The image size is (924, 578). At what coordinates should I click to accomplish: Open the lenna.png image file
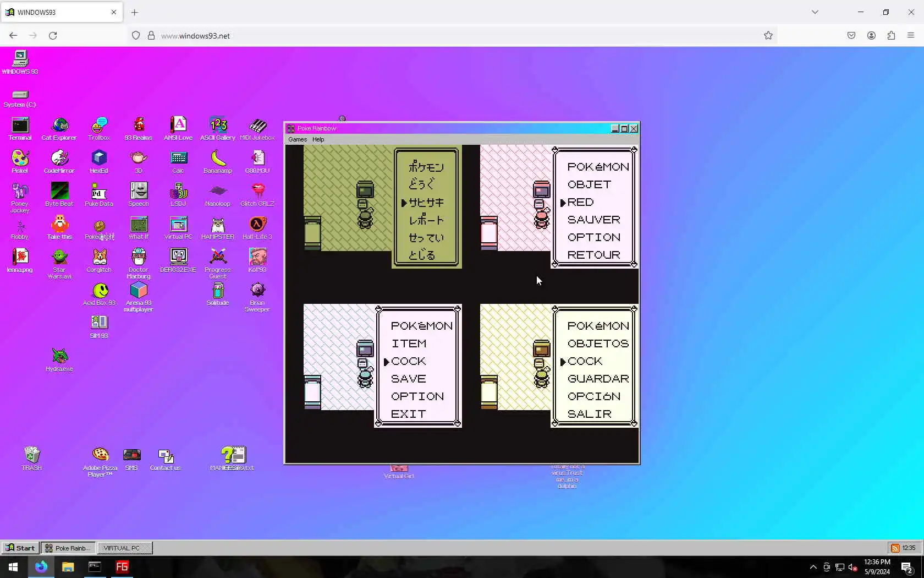[20, 261]
